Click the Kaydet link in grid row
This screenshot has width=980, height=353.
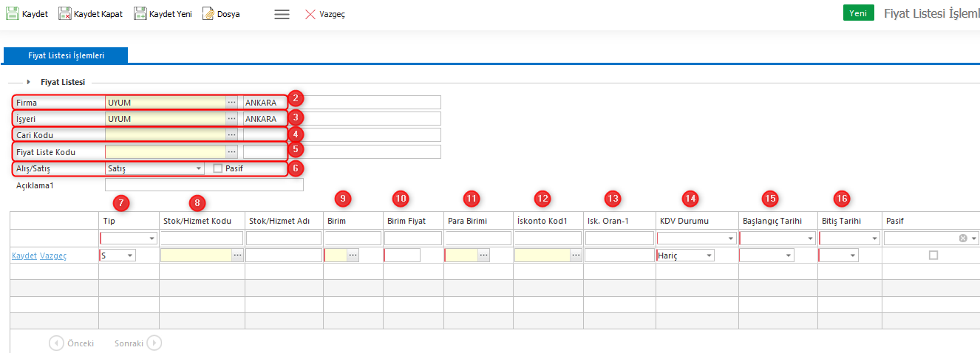tap(24, 255)
